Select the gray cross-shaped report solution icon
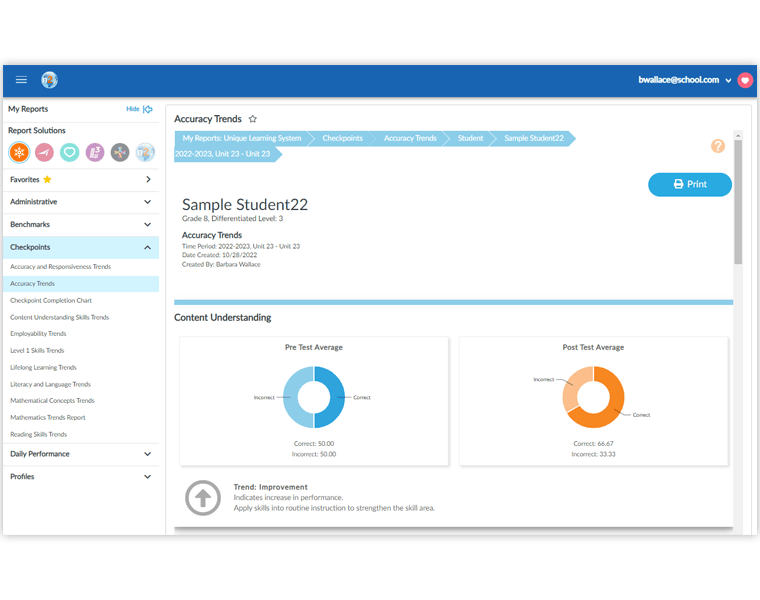The image size is (760, 600). click(120, 153)
